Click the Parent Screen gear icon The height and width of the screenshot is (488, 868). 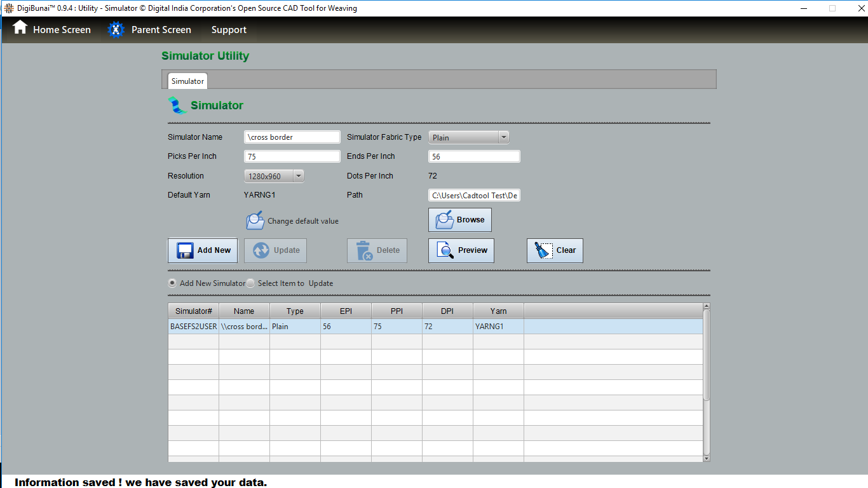(x=116, y=30)
